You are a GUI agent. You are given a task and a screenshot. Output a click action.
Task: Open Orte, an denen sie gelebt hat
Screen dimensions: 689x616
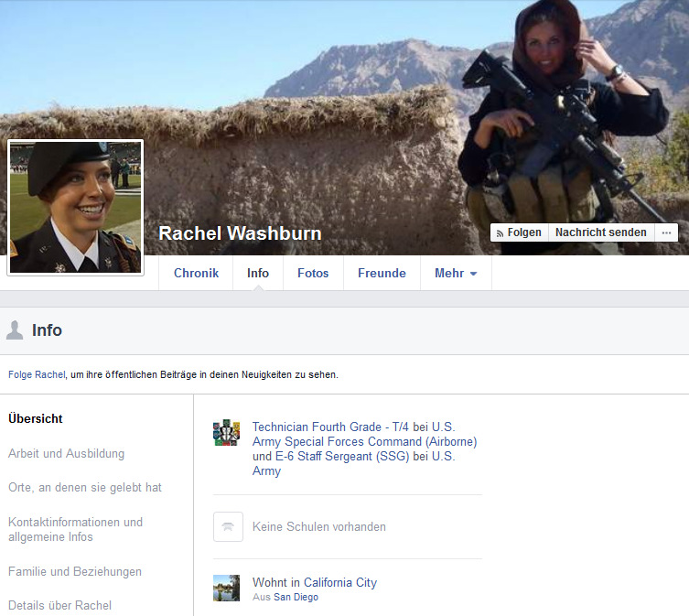coord(85,487)
